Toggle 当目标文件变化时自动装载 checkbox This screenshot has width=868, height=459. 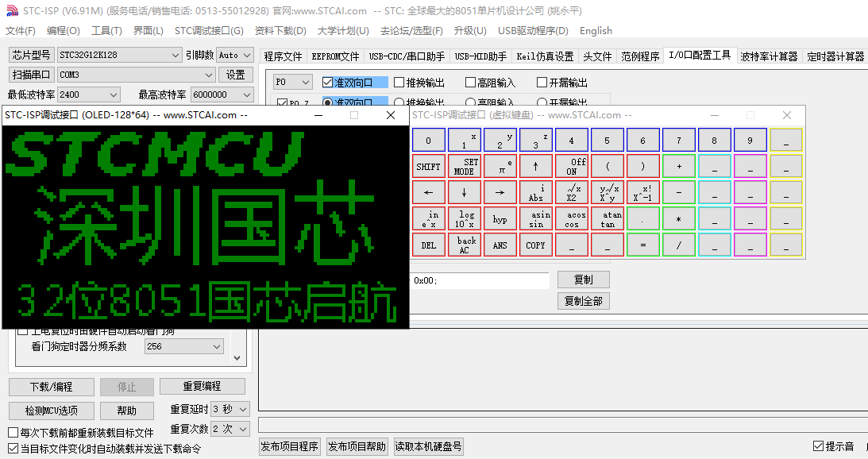(14, 449)
